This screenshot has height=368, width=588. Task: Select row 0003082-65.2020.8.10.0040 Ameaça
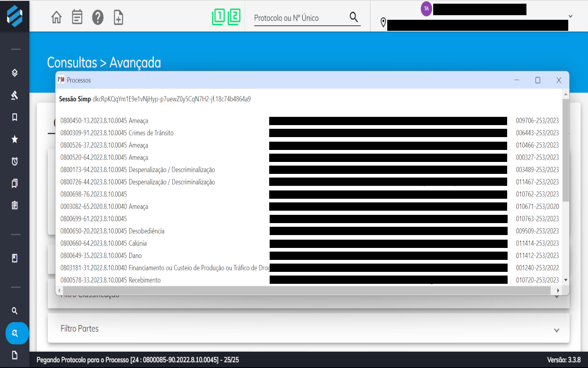pyautogui.click(x=310, y=207)
